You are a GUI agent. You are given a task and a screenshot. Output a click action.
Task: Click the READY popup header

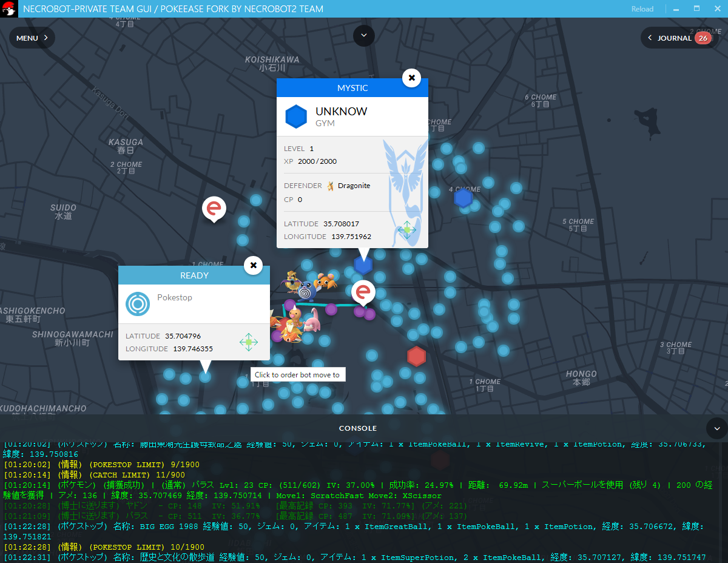[x=194, y=275]
